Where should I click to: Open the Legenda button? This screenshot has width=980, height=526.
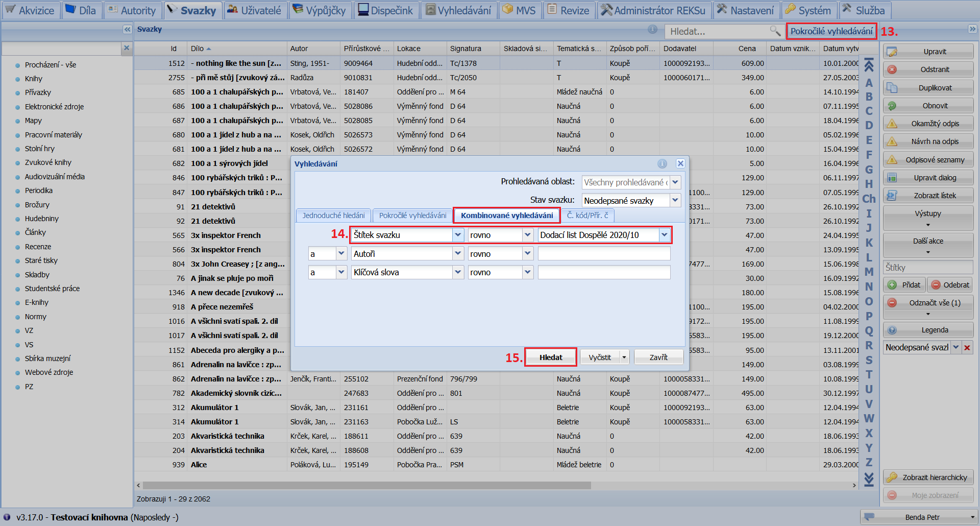point(928,330)
